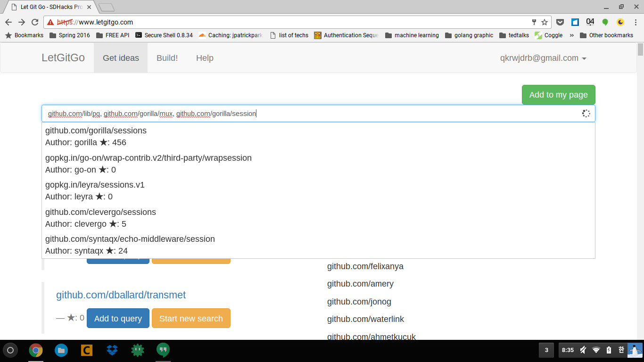Open Spring 2016 bookmarks folder
This screenshot has width=644, height=362.
[x=69, y=35]
